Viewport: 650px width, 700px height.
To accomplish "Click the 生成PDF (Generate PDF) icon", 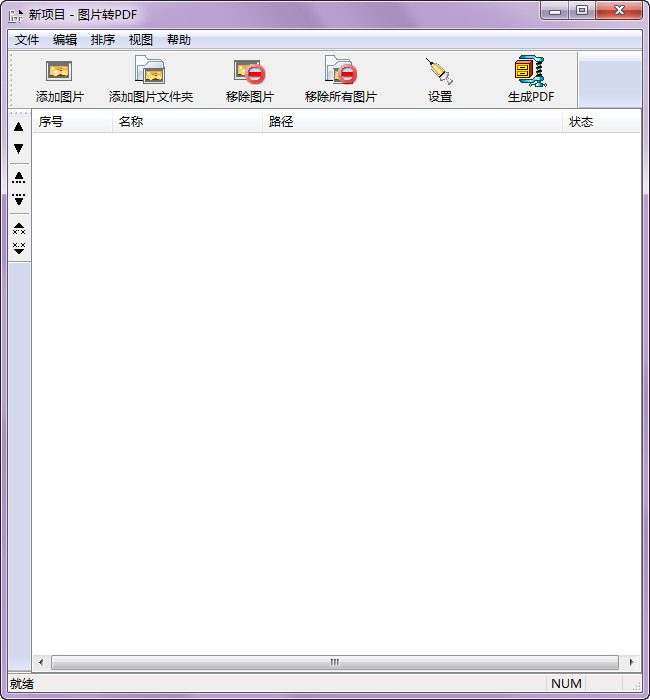I will 530,71.
